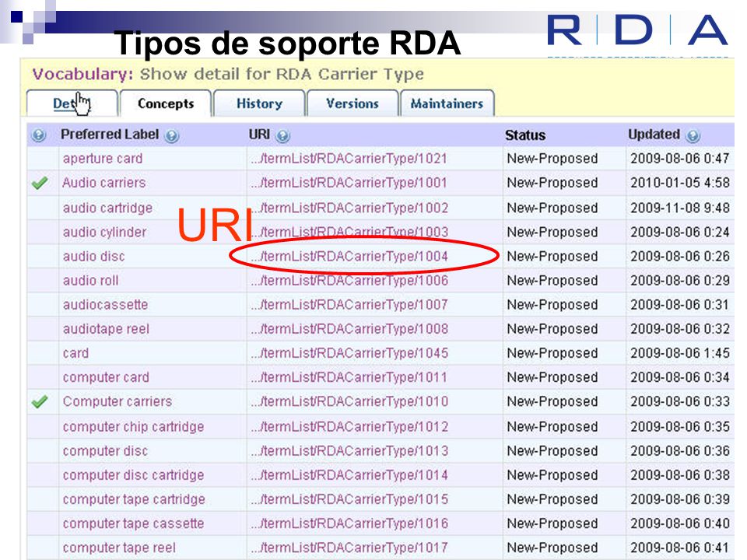The width and height of the screenshot is (747, 560).
Task: Follow URI link RDACarrierType/1011
Action: [349, 378]
